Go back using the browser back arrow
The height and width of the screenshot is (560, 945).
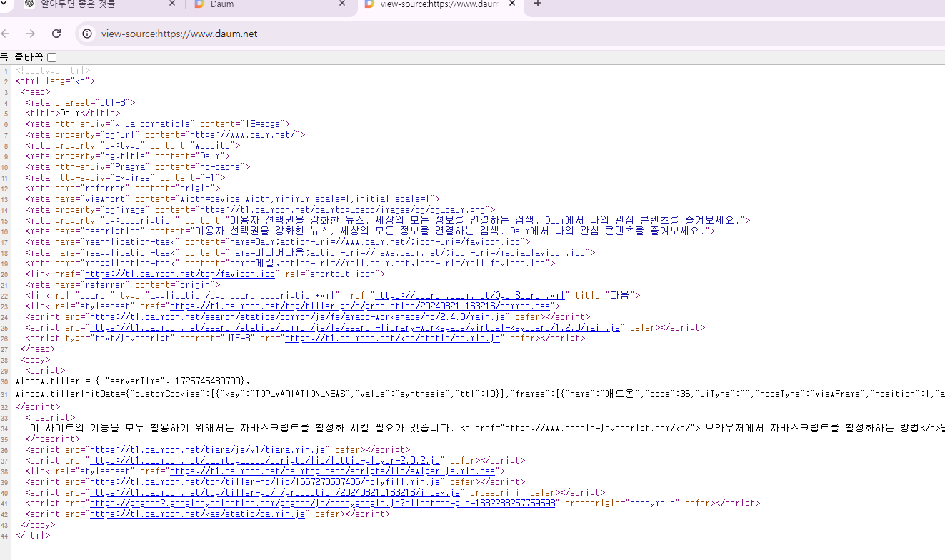coord(6,34)
